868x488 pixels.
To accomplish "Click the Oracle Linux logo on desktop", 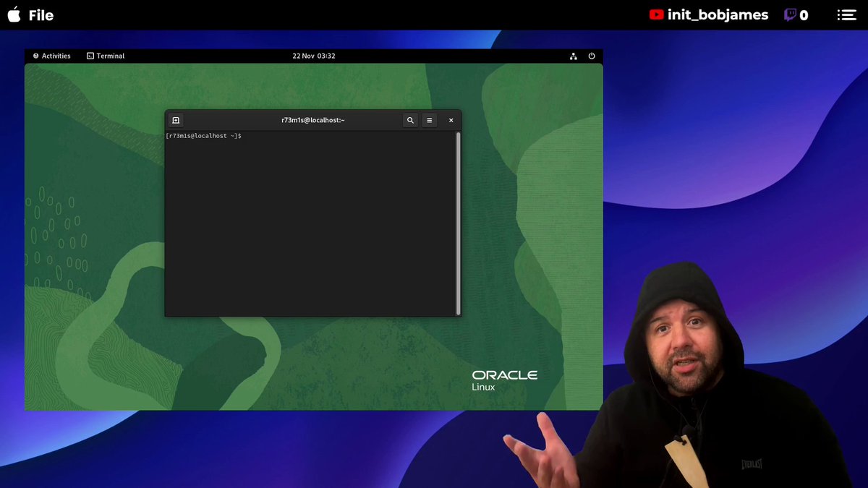I will click(x=505, y=380).
